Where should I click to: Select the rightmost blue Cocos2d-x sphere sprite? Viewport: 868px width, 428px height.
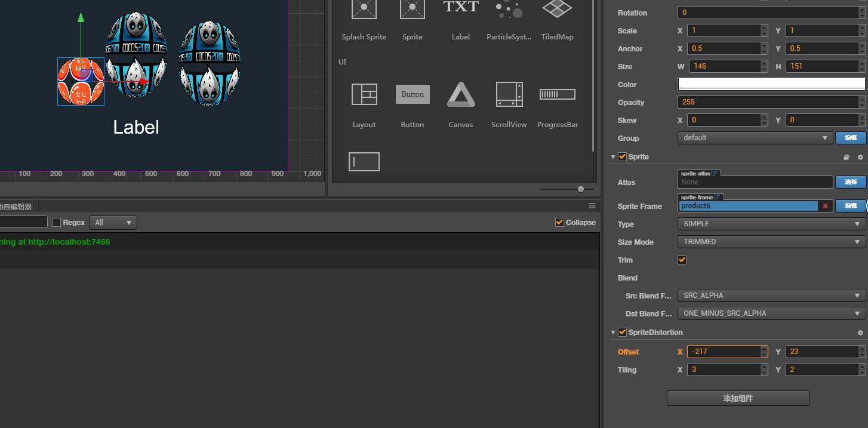(210, 64)
